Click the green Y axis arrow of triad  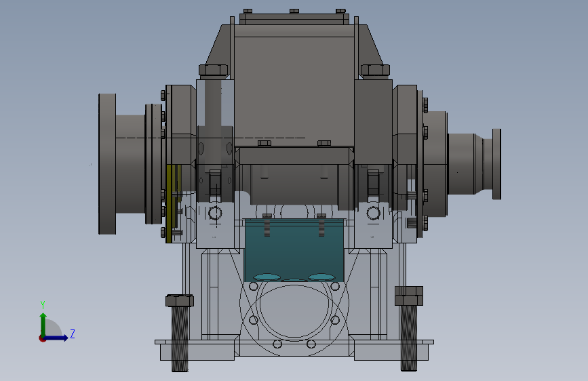coord(43,323)
